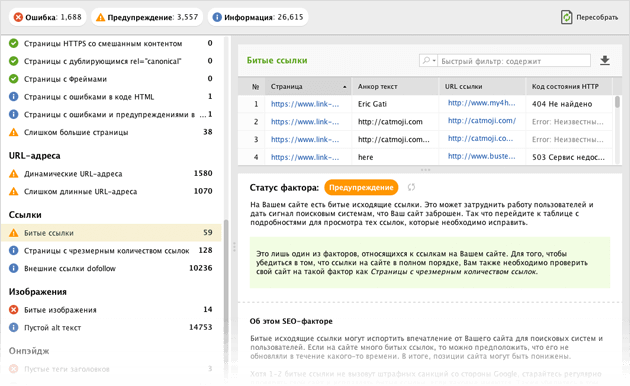Screen dimensions: 630x386
Task: Click the panel splitter dots handle
Action: [234, 247]
